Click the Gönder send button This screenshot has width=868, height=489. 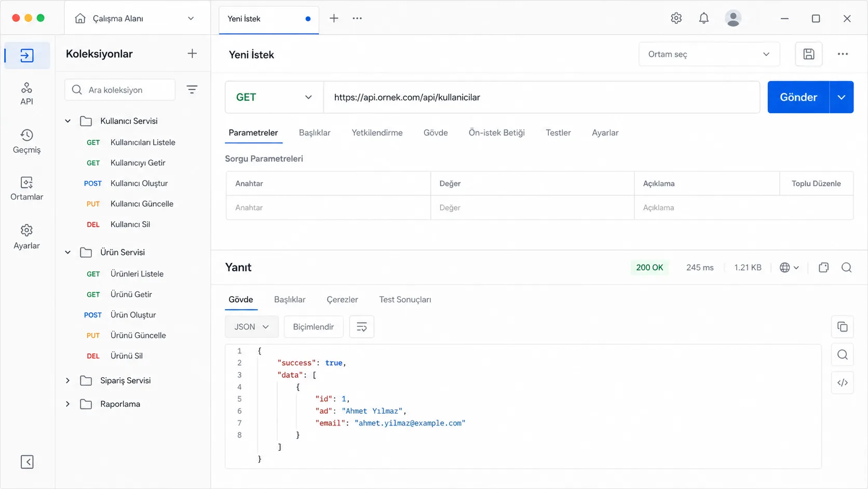click(x=798, y=97)
